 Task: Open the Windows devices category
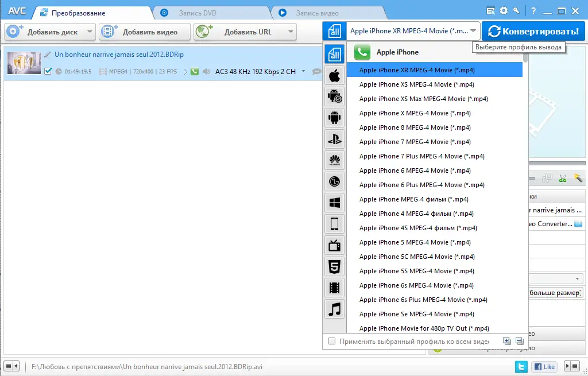tap(334, 203)
